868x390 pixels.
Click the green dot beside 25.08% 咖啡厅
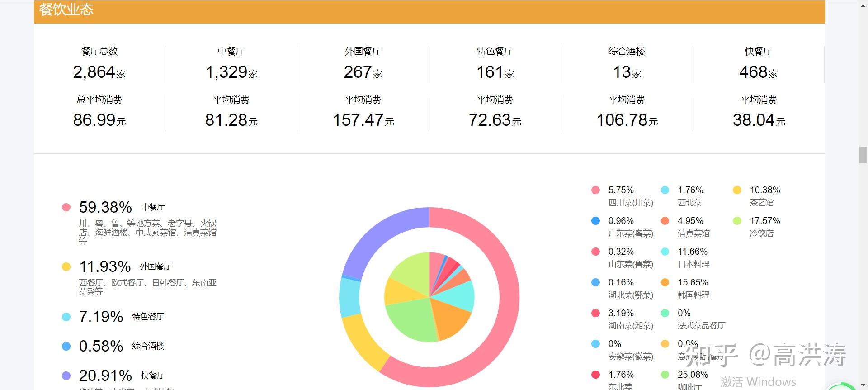point(665,375)
